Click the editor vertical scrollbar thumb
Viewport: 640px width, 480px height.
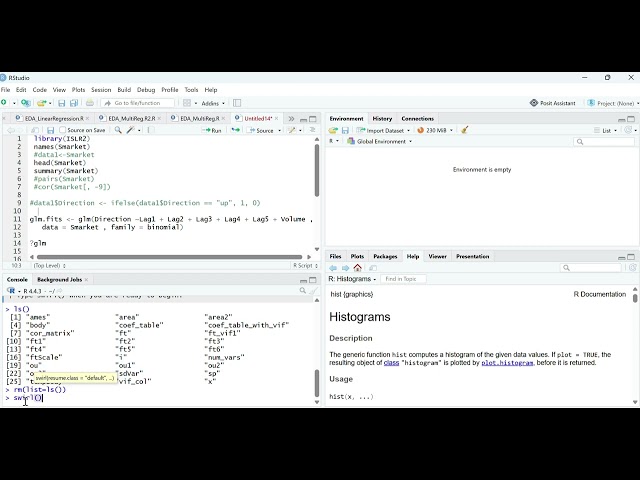pos(317,170)
